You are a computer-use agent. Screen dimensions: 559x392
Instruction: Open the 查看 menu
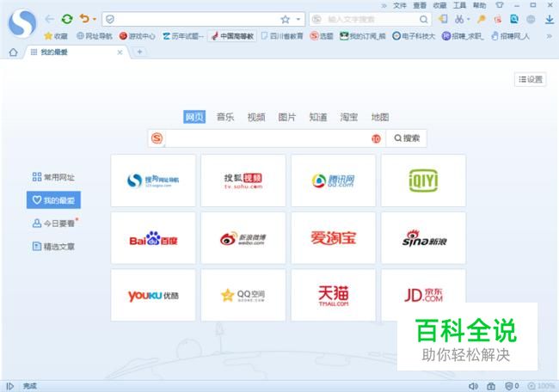point(420,5)
